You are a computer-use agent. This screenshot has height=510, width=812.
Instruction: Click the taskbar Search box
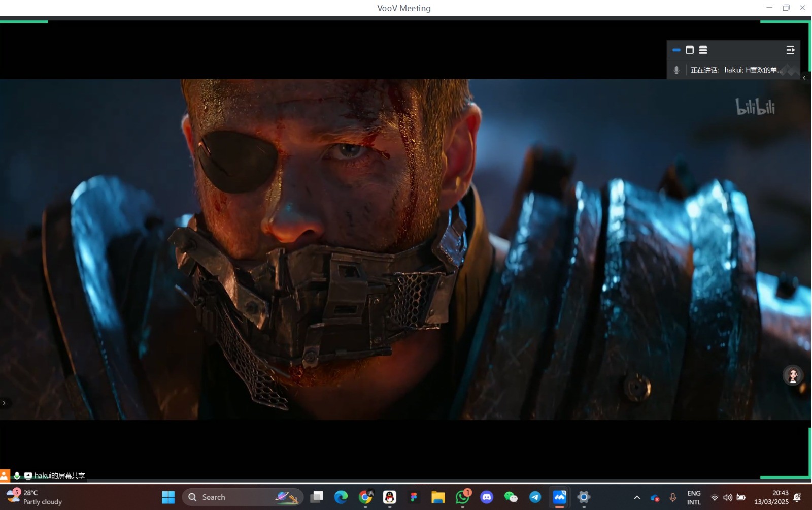tap(243, 497)
